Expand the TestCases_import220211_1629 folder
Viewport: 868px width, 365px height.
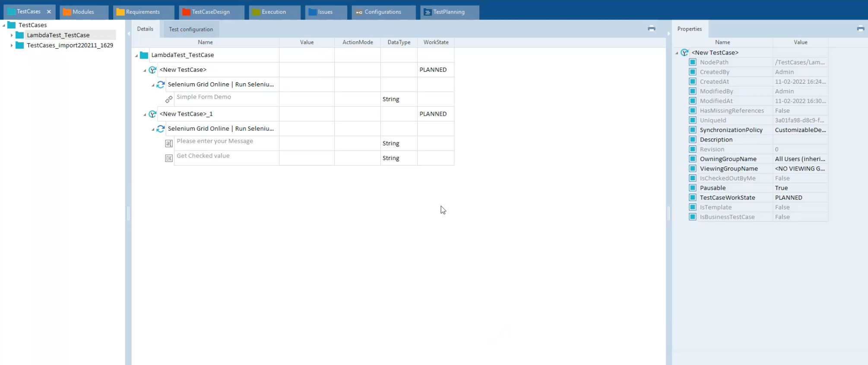click(x=12, y=45)
